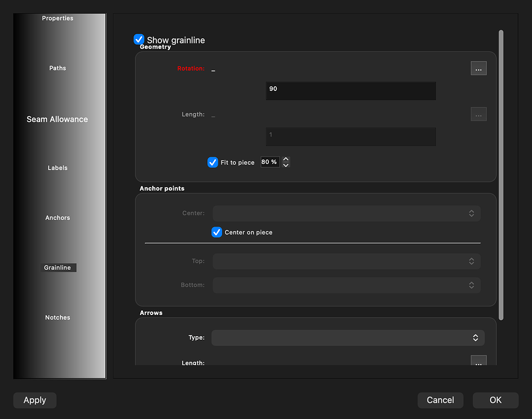The height and width of the screenshot is (419, 532).
Task: Open the Bottom anchor point dropdown
Action: point(346,285)
